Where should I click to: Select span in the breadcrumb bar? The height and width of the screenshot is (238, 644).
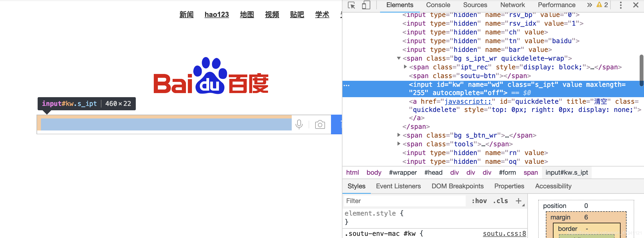coord(531,172)
